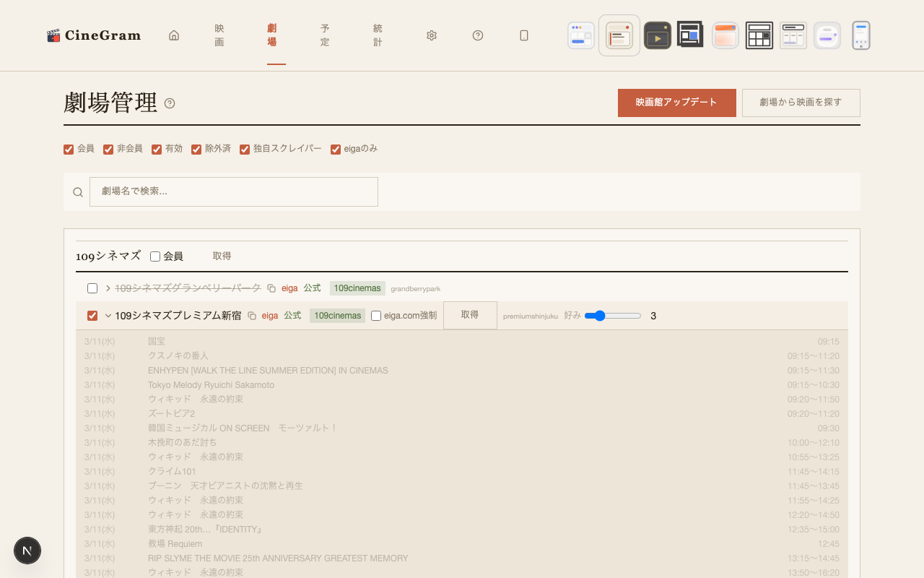Adjust the 好み preference slider

[613, 316]
